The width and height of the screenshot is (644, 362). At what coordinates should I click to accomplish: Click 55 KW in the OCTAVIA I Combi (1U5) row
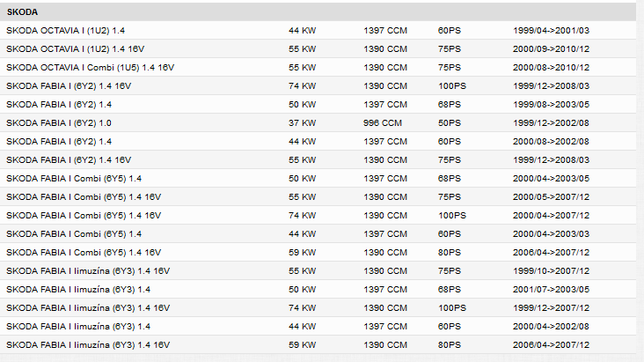coord(303,68)
